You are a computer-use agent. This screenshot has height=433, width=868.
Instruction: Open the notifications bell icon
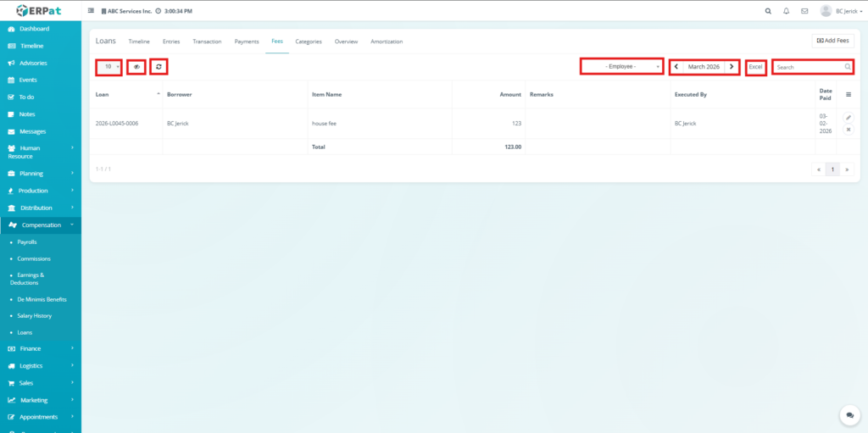tap(786, 11)
